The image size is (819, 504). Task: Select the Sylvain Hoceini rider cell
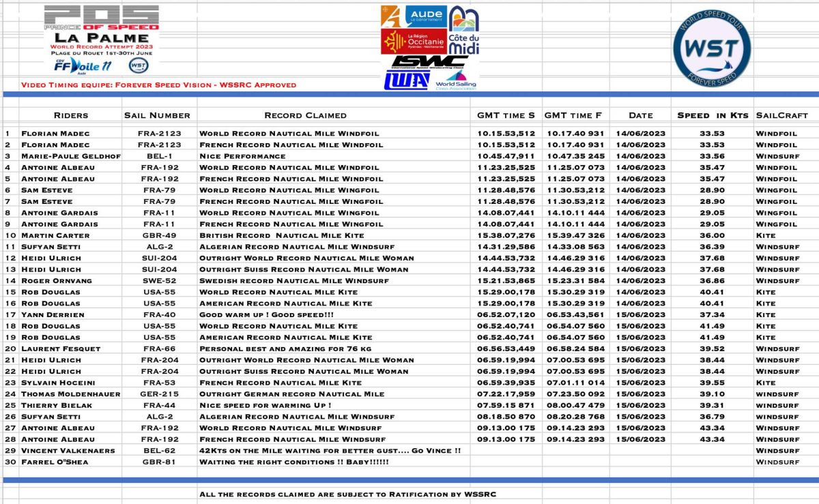pyautogui.click(x=58, y=383)
